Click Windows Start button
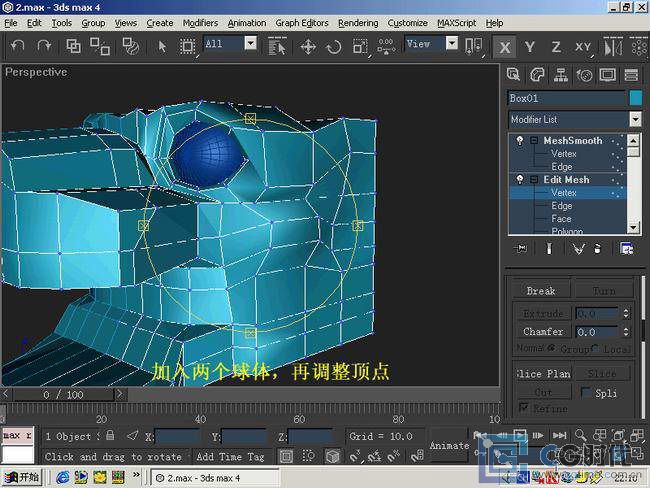 point(22,477)
